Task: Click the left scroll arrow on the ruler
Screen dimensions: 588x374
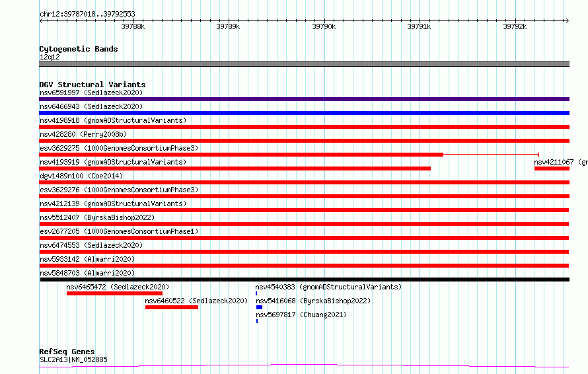Action: (41, 21)
